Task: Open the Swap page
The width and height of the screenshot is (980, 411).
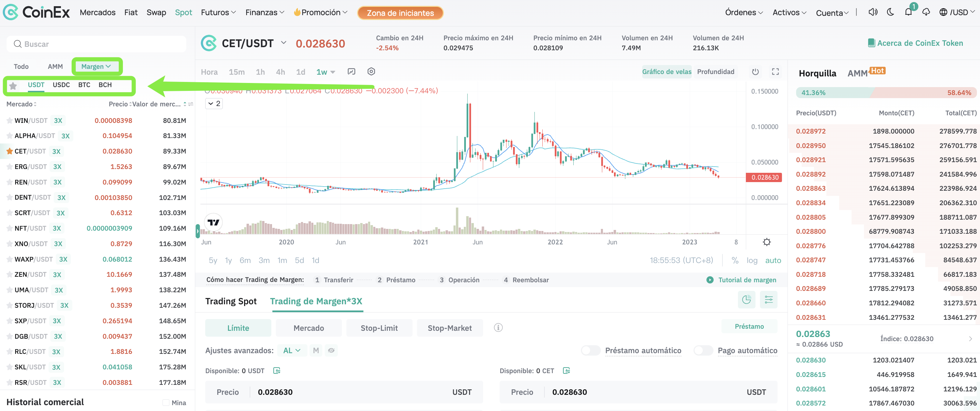Action: (156, 12)
